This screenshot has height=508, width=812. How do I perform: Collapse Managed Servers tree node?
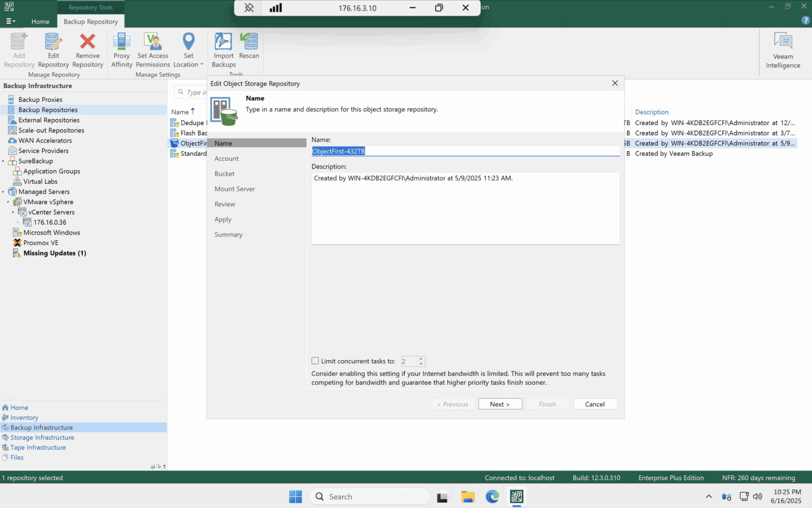(x=3, y=192)
